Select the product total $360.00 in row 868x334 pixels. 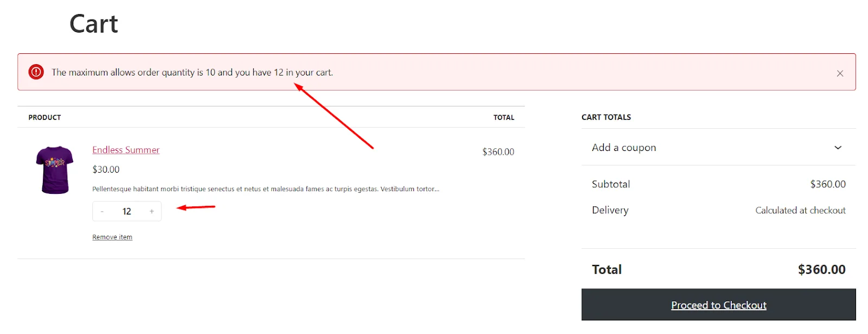pos(498,152)
